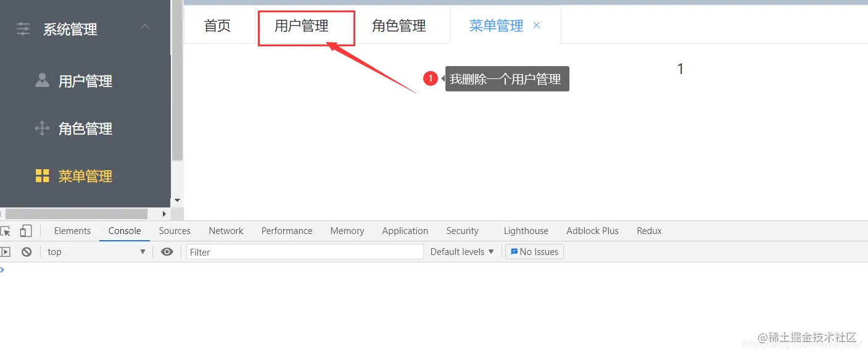The height and width of the screenshot is (355, 868).
Task: Click the 菜单管理 grid icon in sidebar
Action: [42, 176]
